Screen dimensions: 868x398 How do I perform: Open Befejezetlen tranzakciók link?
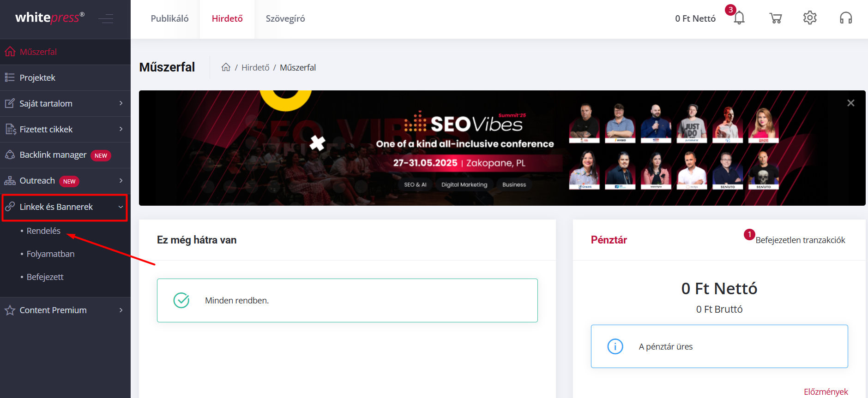coord(800,240)
